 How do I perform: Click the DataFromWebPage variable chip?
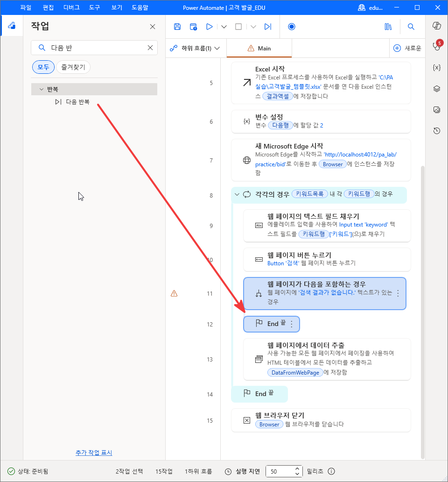tap(295, 373)
